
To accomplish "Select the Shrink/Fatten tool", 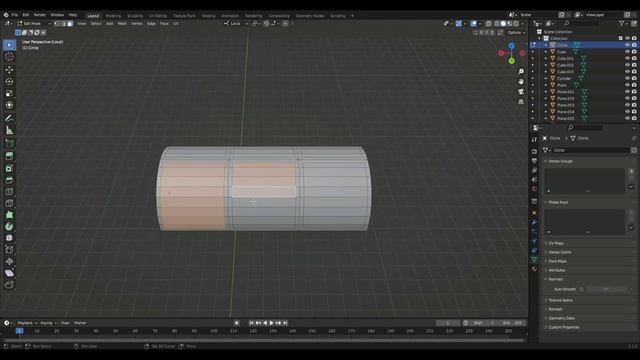I will coord(9,262).
